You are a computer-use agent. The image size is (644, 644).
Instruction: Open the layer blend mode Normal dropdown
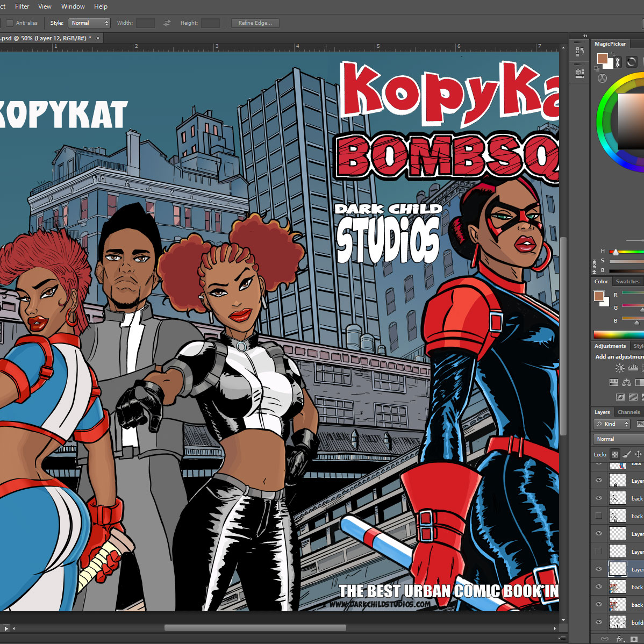(619, 439)
